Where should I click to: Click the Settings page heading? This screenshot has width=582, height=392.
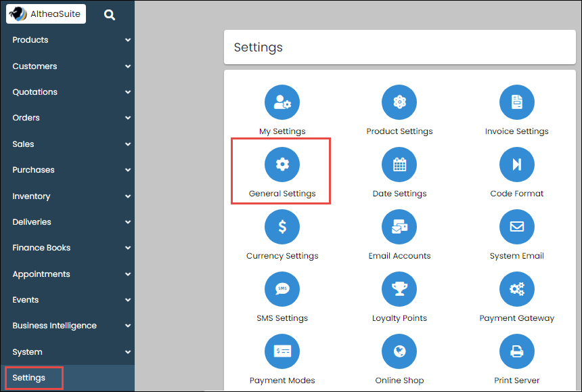[x=259, y=47]
